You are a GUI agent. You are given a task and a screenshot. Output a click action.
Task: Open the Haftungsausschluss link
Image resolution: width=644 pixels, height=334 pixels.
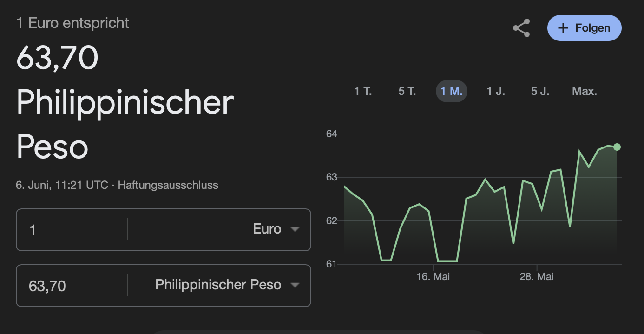[x=168, y=185]
